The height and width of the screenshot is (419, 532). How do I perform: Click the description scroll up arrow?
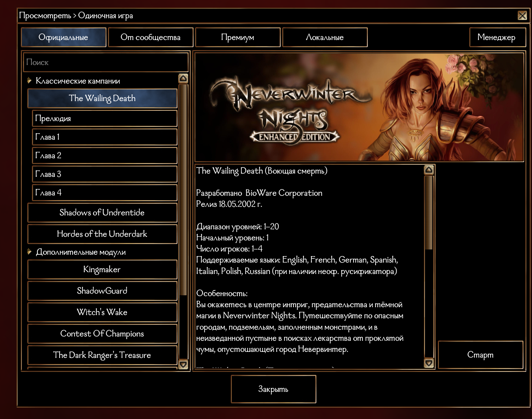pos(429,170)
